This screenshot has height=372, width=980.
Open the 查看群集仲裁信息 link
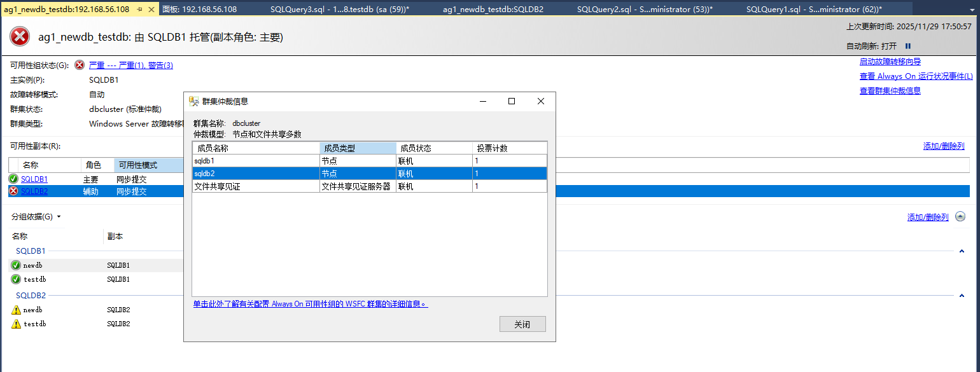[x=890, y=91]
